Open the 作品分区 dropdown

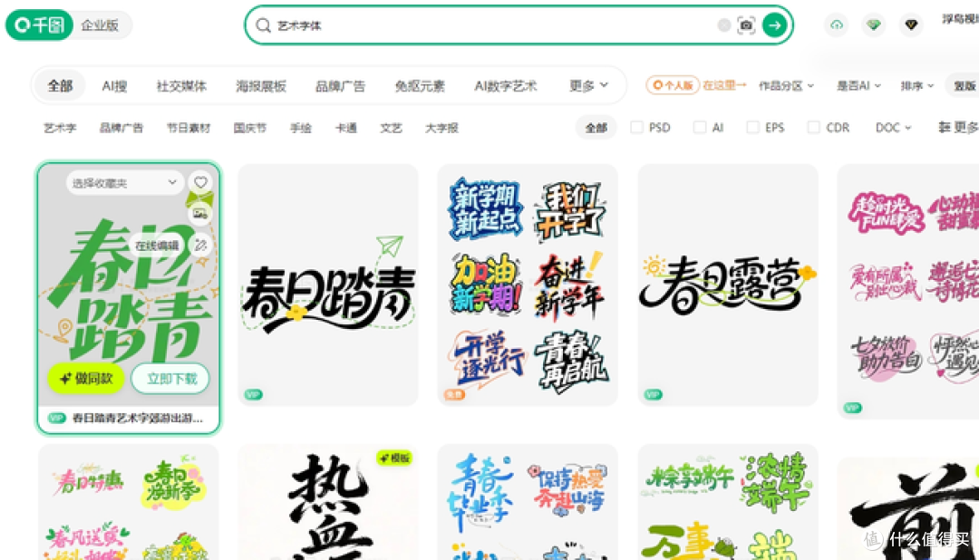click(786, 85)
